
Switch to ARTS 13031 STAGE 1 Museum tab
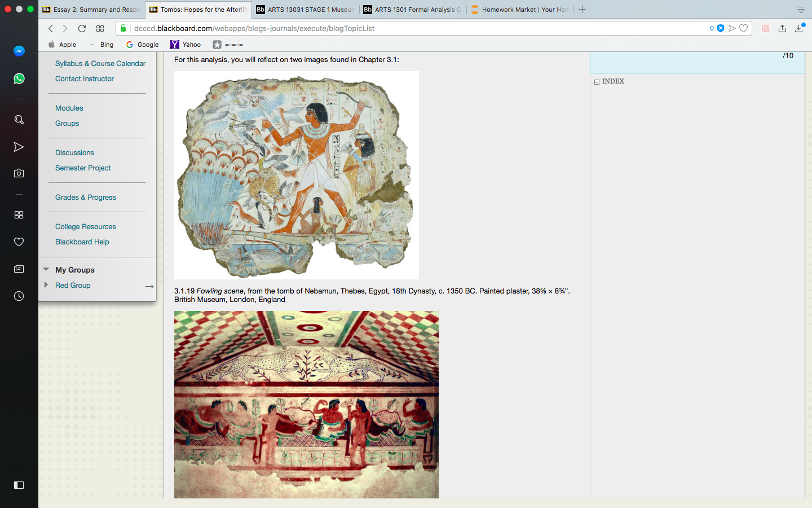click(x=305, y=10)
